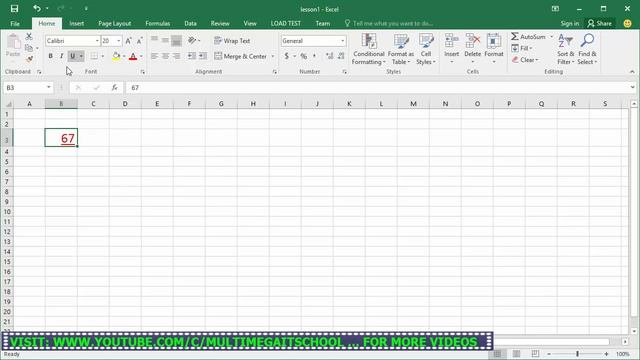Toggle Italic formatting
This screenshot has width=640, height=360.
pyautogui.click(x=61, y=56)
